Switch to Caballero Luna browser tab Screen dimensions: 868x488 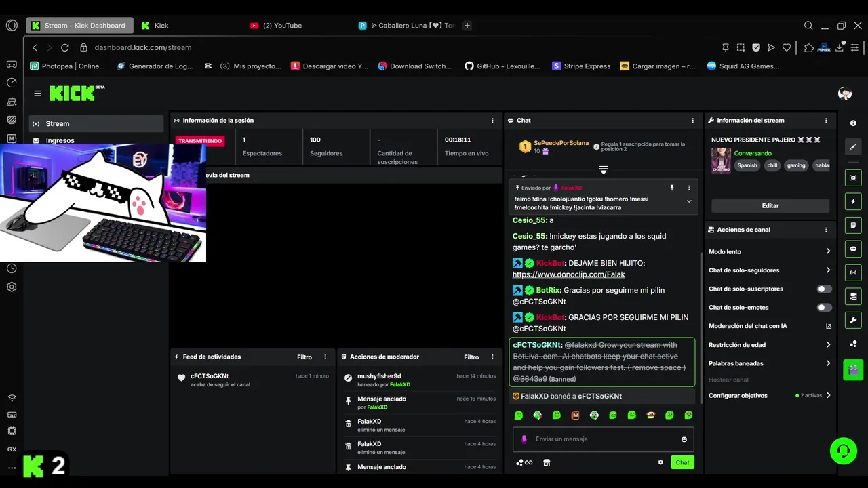406,26
